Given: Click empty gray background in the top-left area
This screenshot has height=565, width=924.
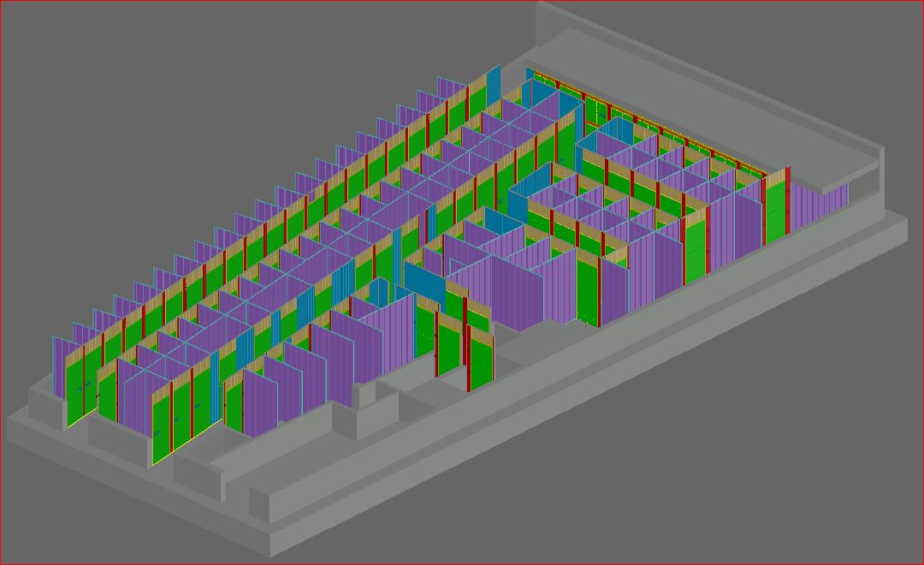Looking at the screenshot, I should (128, 86).
